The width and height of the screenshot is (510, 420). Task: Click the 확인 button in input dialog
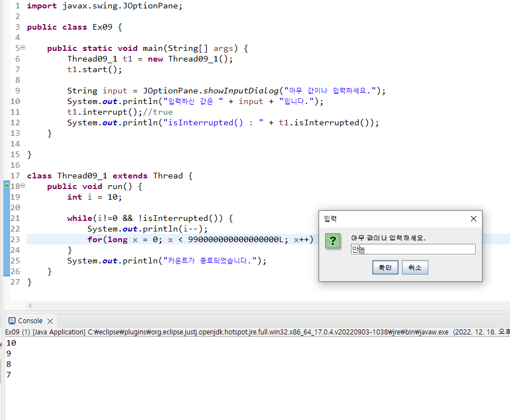point(385,267)
